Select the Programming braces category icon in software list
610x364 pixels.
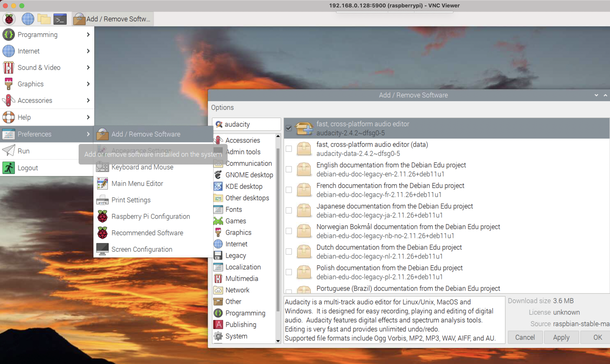[218, 313]
